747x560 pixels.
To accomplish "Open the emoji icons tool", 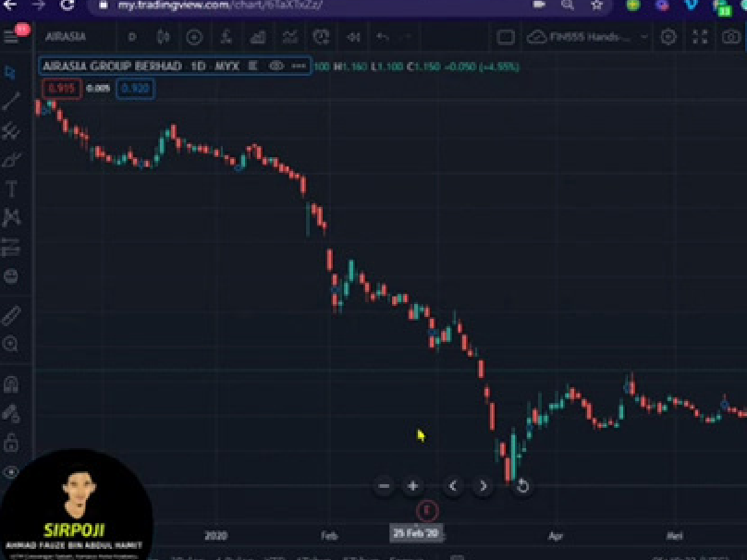I will click(10, 276).
